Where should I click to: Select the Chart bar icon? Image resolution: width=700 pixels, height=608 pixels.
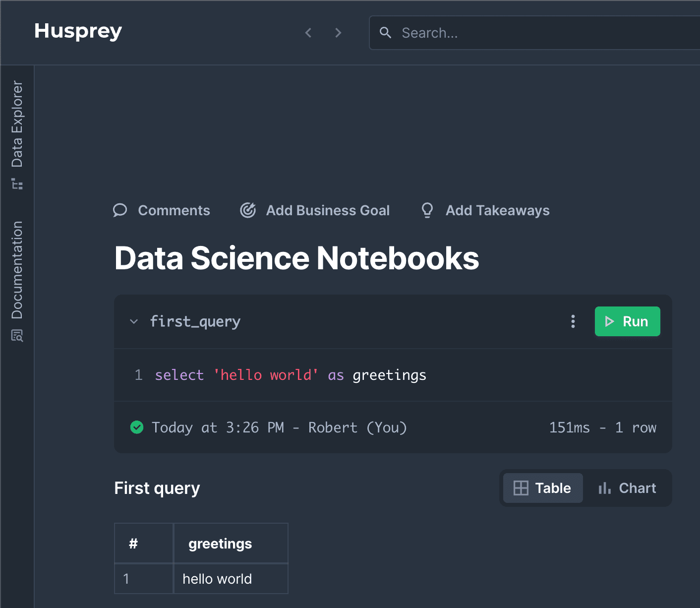[x=604, y=488]
